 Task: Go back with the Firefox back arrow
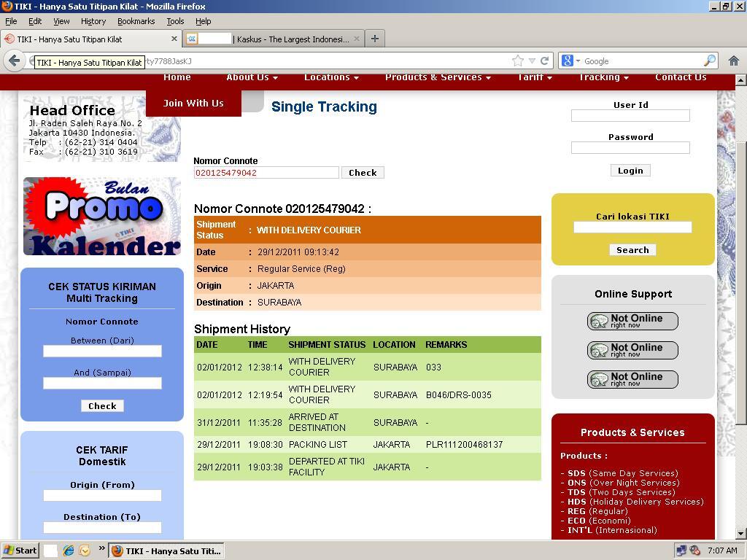pos(15,61)
